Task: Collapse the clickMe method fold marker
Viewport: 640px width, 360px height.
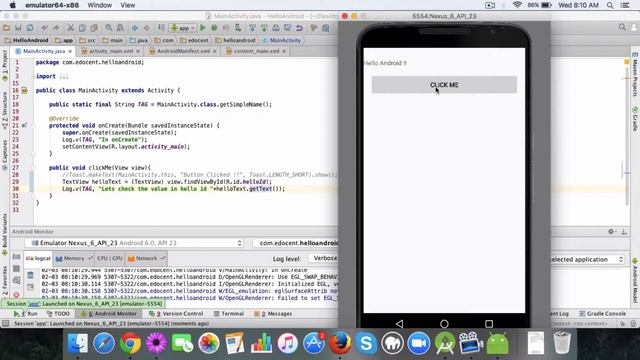Action: pyautogui.click(x=33, y=168)
